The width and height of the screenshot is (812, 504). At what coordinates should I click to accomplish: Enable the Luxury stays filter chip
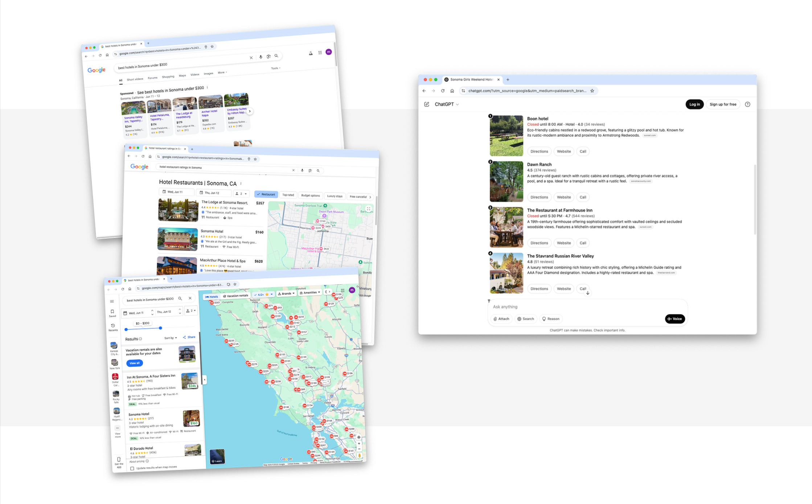335,196
